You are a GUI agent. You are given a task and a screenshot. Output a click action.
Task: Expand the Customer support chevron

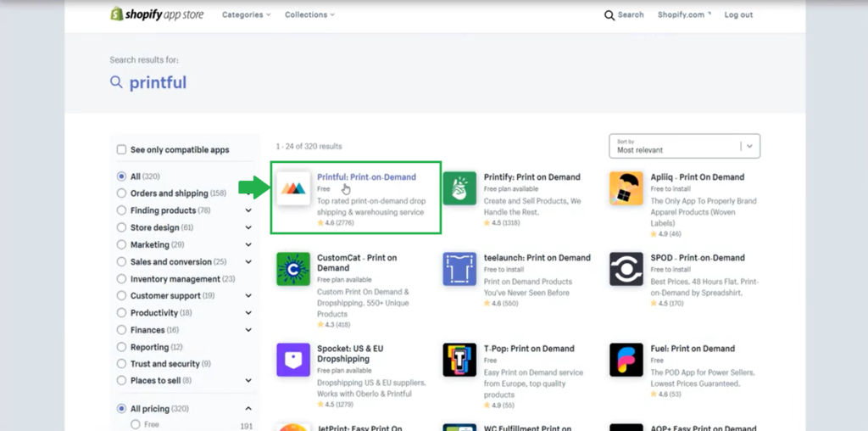(248, 296)
